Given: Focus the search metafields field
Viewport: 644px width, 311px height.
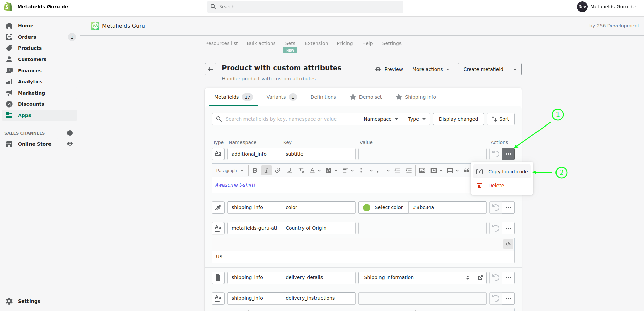Looking at the screenshot, I should coord(285,119).
